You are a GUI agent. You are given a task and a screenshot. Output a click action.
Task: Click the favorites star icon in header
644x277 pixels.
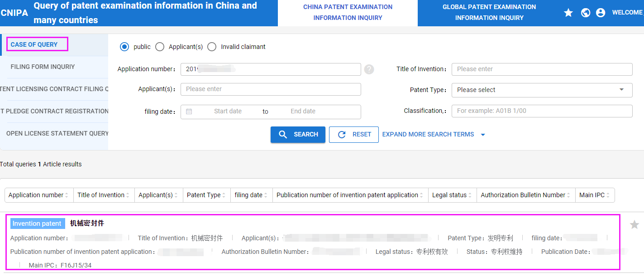(568, 13)
